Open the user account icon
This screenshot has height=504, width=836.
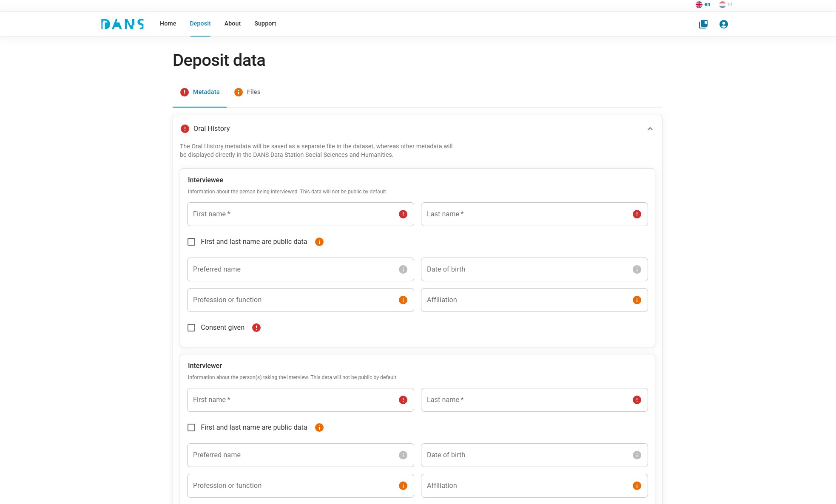pos(723,24)
